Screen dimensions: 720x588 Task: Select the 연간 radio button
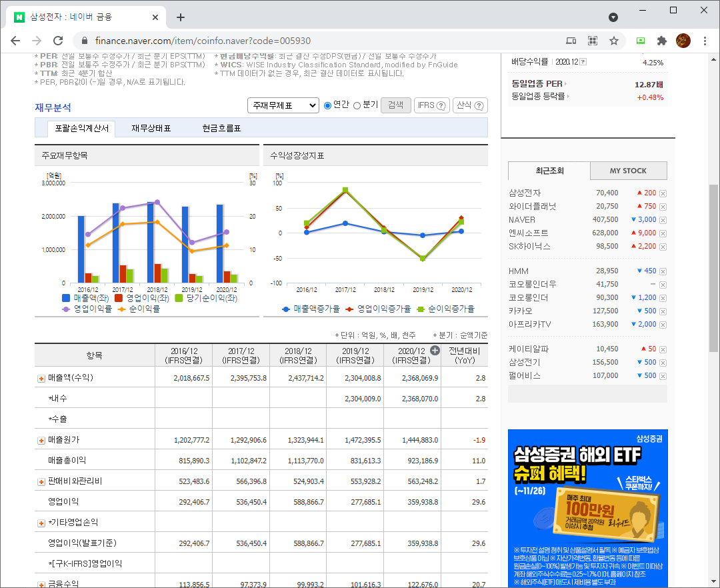[327, 105]
